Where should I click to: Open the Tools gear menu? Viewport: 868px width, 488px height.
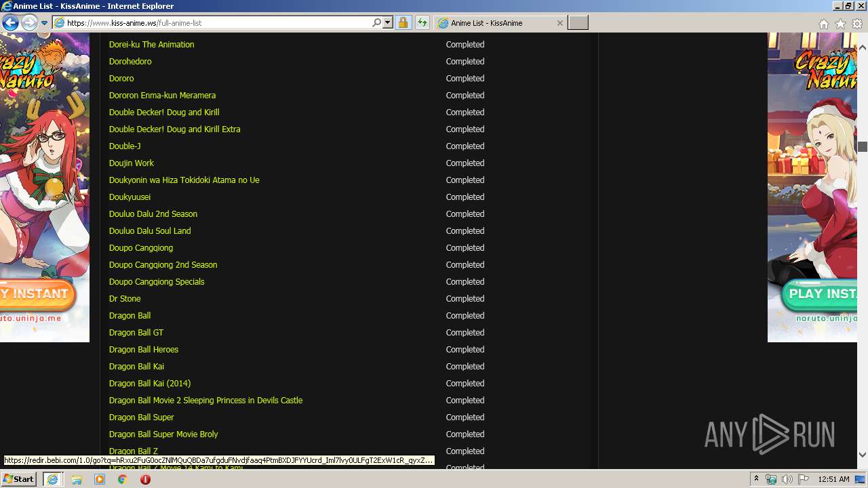[857, 24]
